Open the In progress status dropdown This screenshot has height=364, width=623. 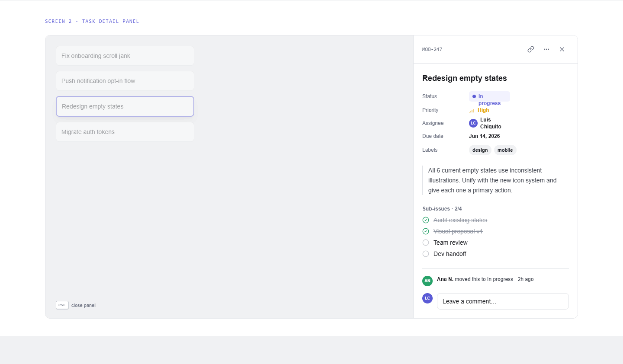point(489,96)
